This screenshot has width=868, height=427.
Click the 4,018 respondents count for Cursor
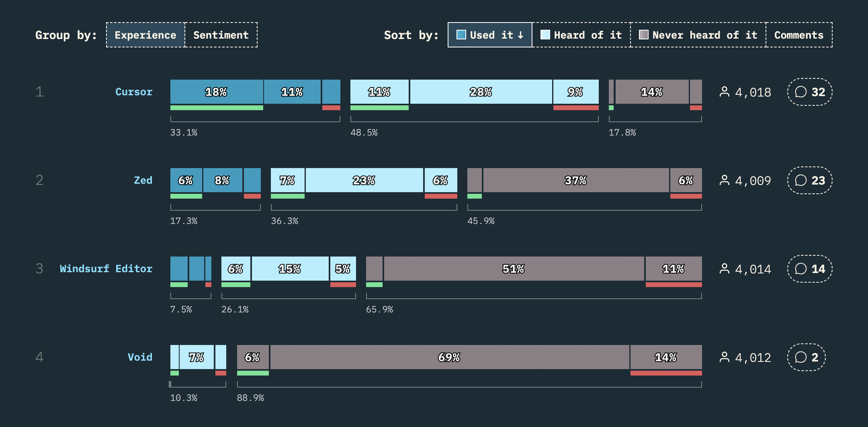pos(753,92)
